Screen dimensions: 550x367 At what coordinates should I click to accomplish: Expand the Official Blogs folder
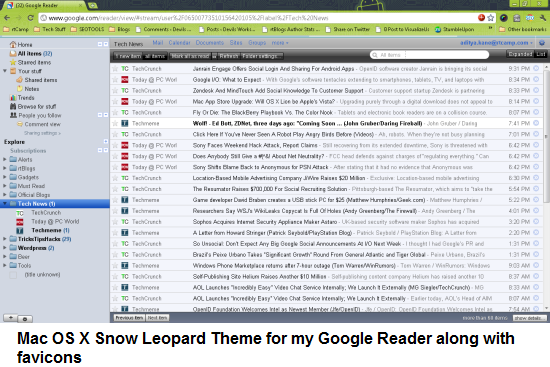5,194
